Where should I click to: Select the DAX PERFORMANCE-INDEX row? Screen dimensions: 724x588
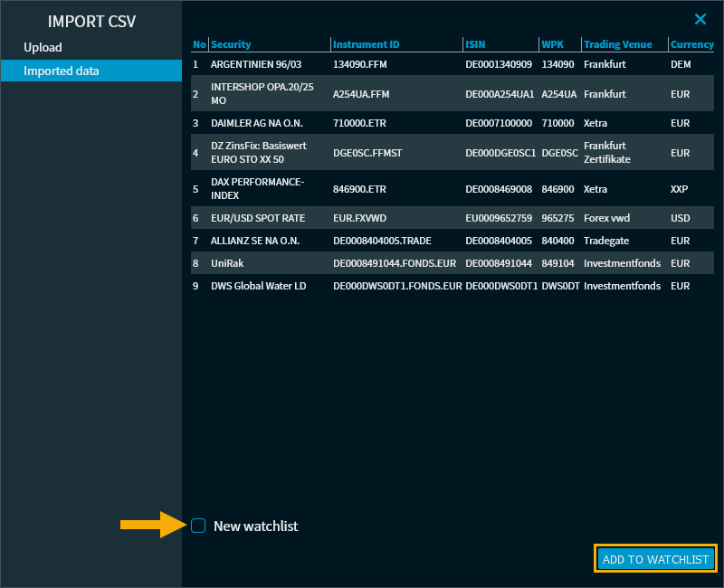coord(257,189)
